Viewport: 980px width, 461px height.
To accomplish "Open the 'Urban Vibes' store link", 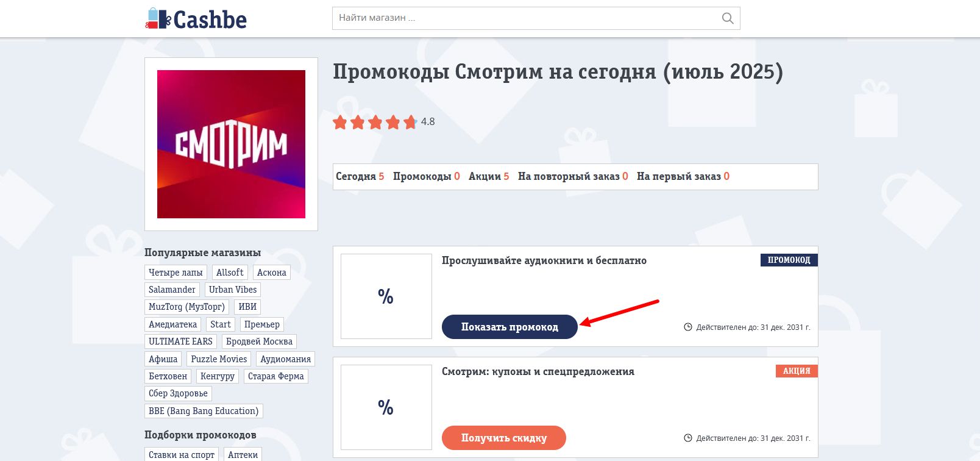I will point(233,290).
